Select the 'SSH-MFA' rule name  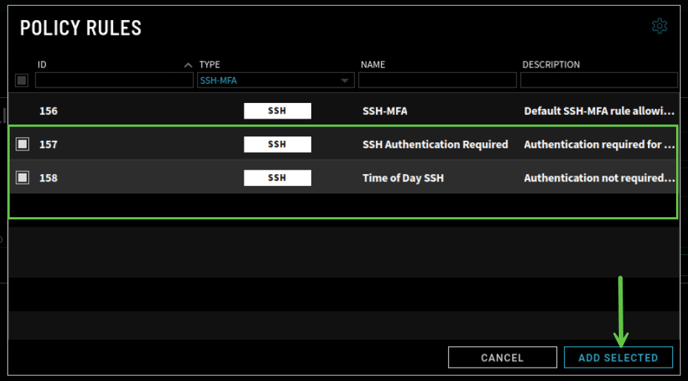pos(385,111)
